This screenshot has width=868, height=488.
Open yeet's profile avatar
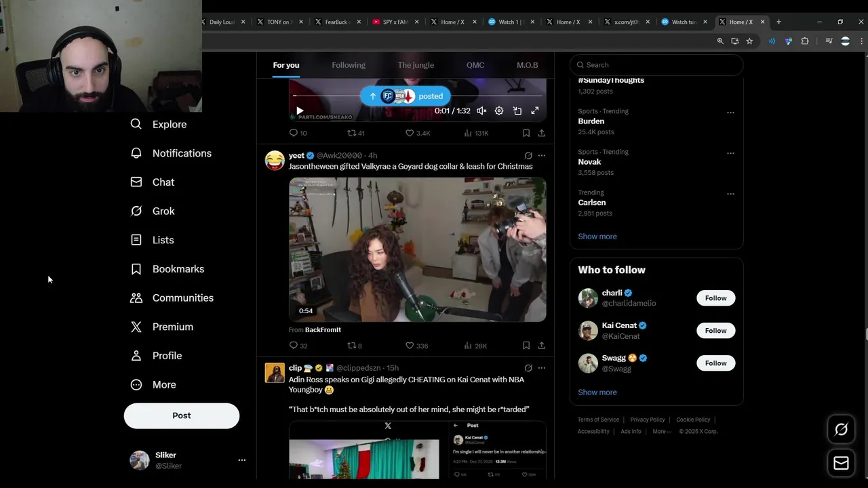pos(275,161)
